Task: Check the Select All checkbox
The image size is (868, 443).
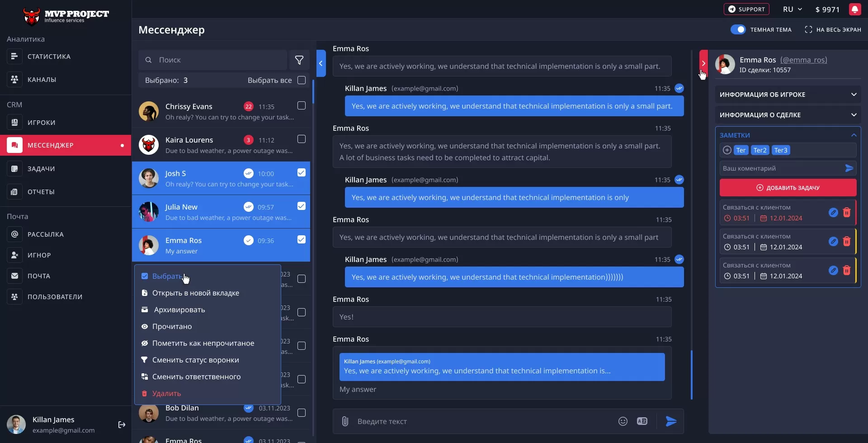Action: [x=302, y=80]
